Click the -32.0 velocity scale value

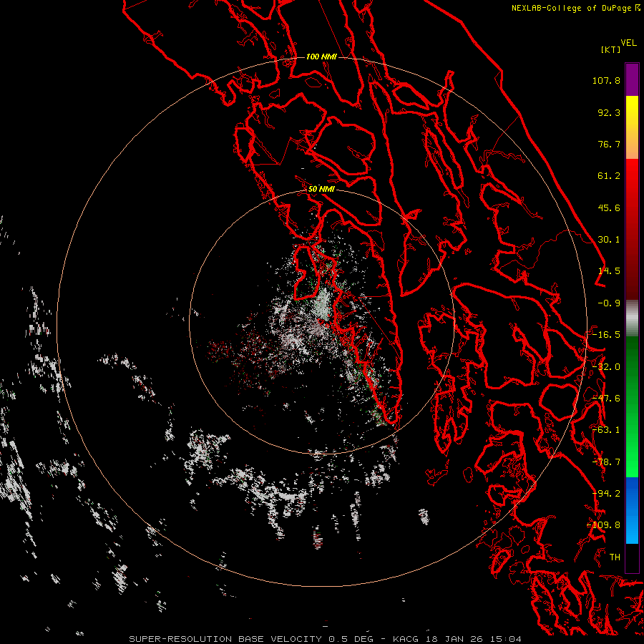(x=606, y=367)
